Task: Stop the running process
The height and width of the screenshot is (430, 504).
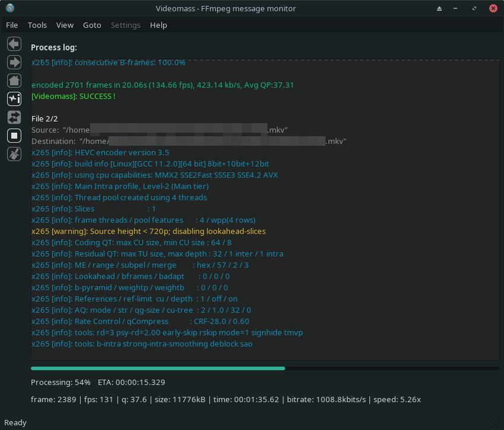Action: (14, 136)
